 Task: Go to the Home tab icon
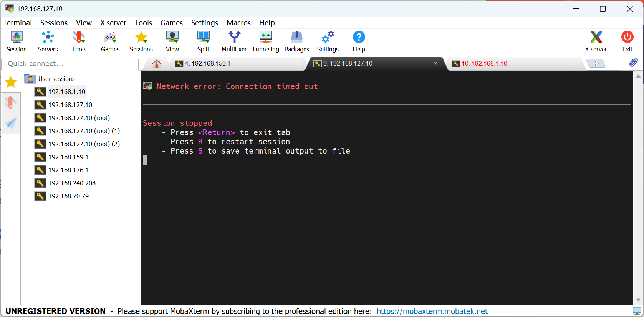tap(156, 64)
